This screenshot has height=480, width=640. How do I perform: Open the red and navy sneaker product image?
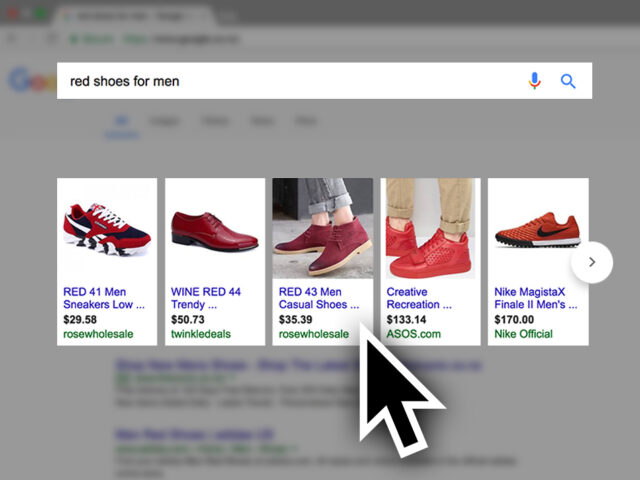pos(107,229)
